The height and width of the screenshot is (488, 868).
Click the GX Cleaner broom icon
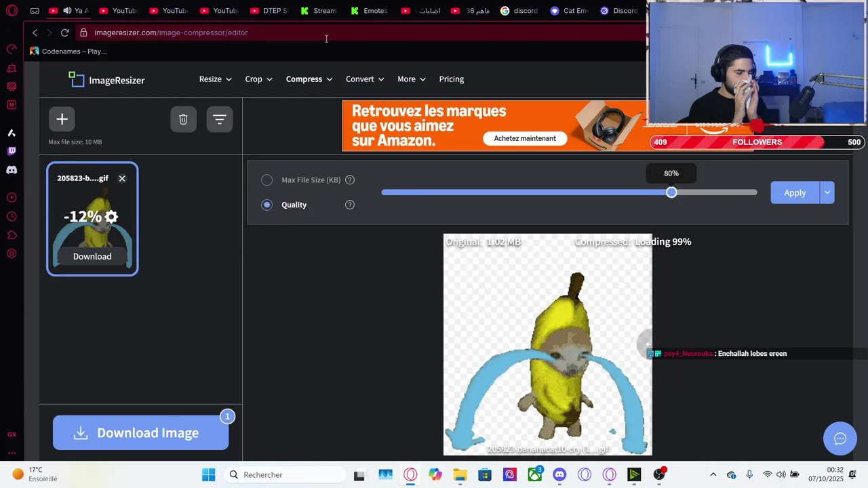point(12,68)
